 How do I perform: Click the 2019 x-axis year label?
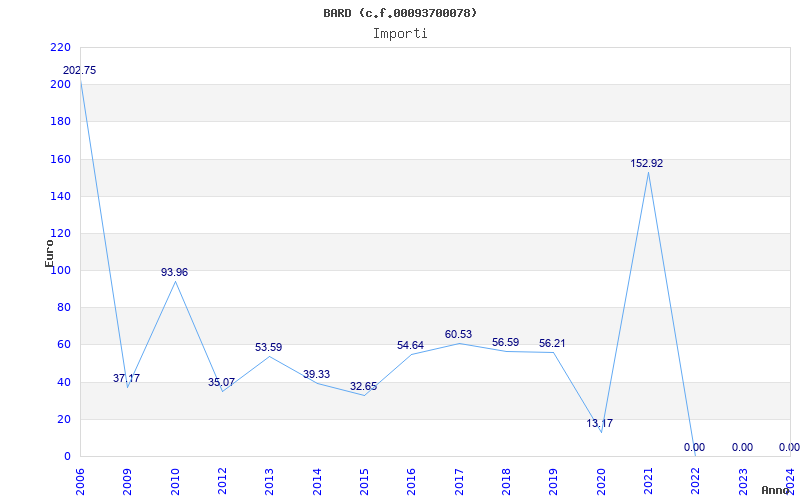pyautogui.click(x=554, y=482)
